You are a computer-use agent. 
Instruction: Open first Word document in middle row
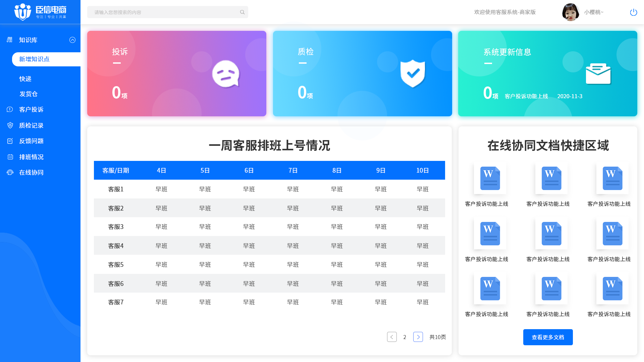[x=490, y=234]
